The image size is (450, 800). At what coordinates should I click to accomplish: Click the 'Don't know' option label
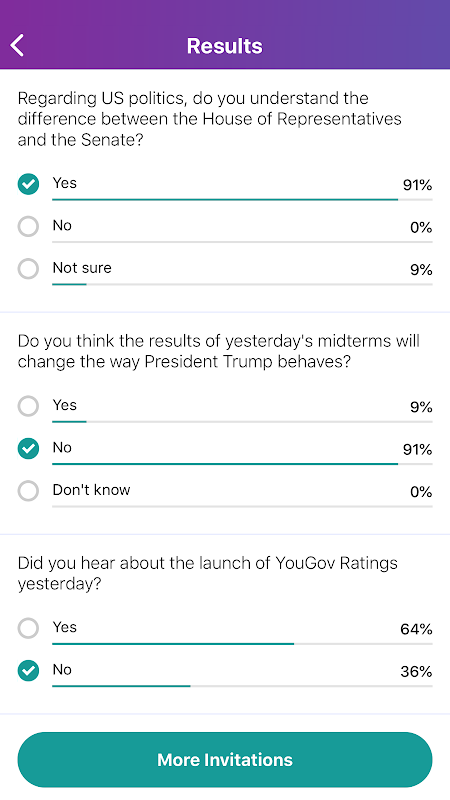tap(91, 490)
